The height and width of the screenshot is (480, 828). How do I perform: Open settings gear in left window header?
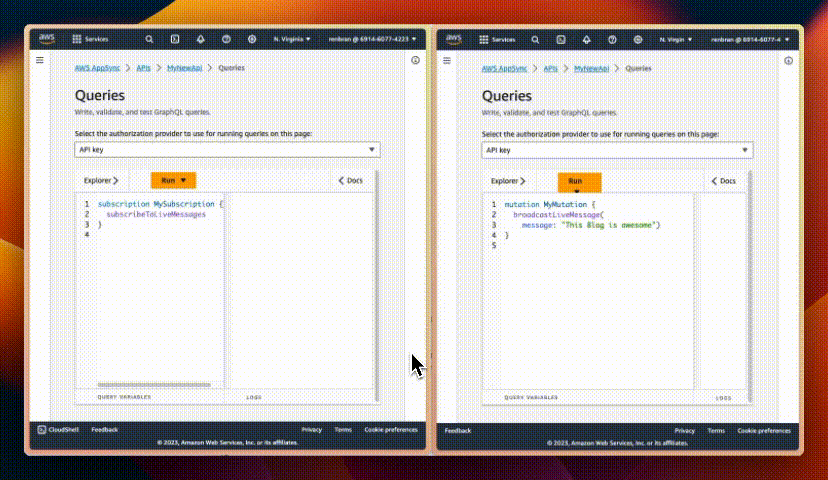point(252,39)
